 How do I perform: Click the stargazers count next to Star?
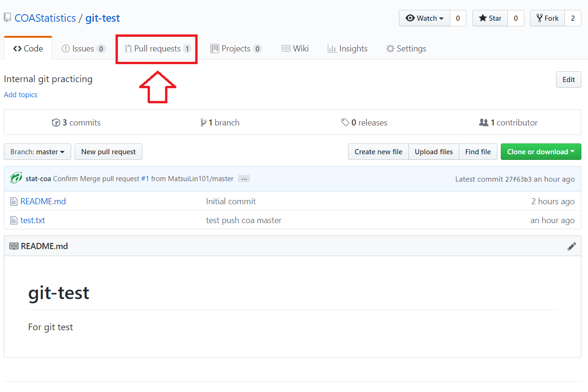(516, 18)
